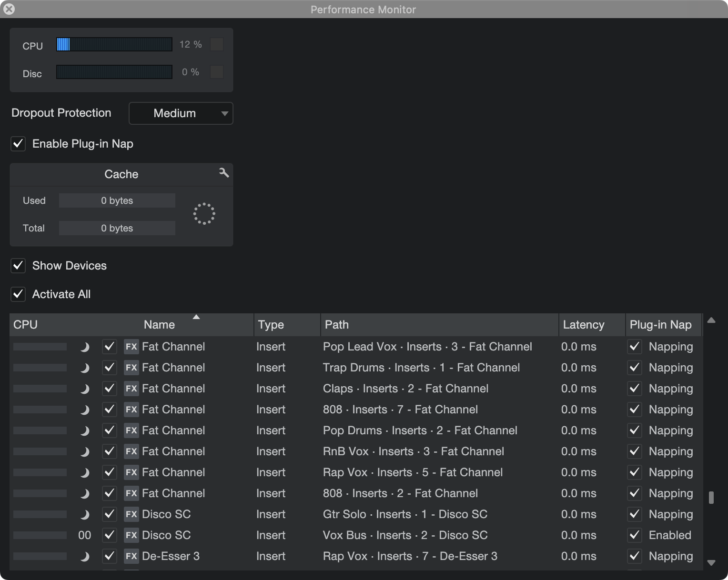Click the 00 CPU value in the Vox Bus row
Image resolution: width=728 pixels, height=580 pixels.
point(84,535)
